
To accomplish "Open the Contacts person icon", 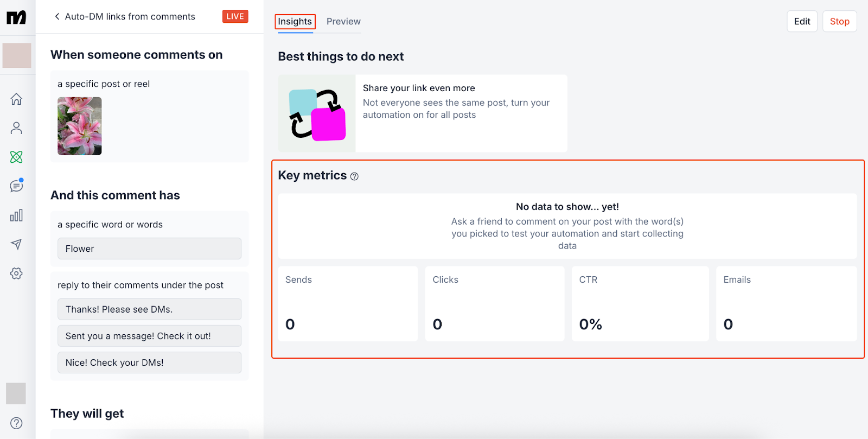I will point(16,128).
